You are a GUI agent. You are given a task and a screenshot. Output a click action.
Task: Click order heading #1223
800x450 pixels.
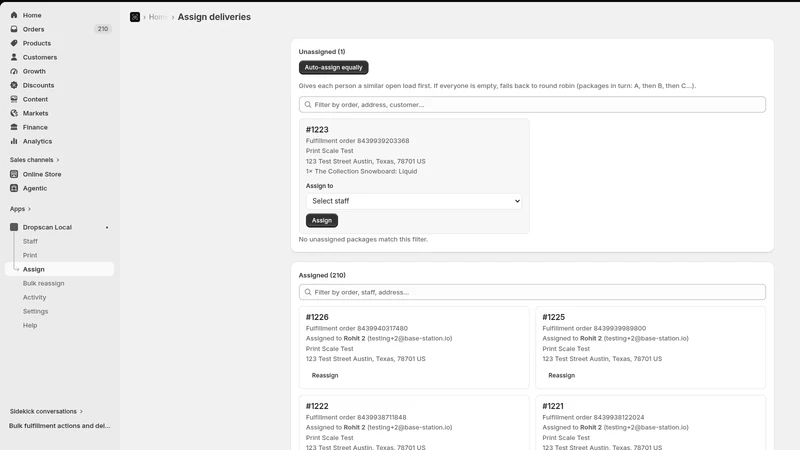317,130
